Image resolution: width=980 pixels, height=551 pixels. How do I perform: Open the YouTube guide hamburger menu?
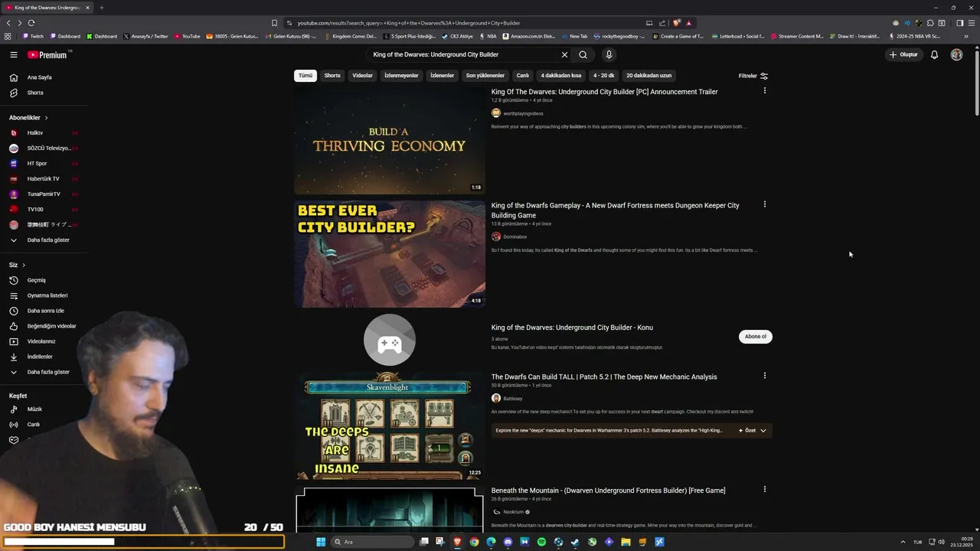pos(13,55)
